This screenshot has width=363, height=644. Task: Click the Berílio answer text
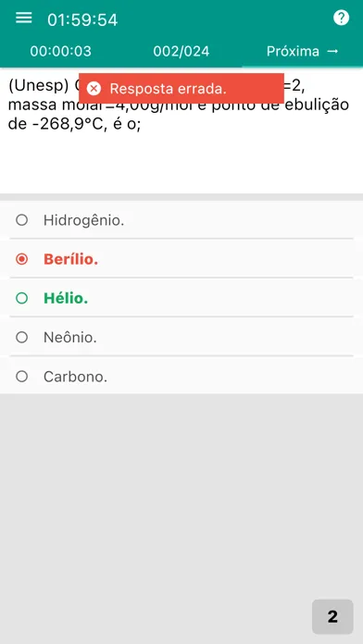coord(70,259)
